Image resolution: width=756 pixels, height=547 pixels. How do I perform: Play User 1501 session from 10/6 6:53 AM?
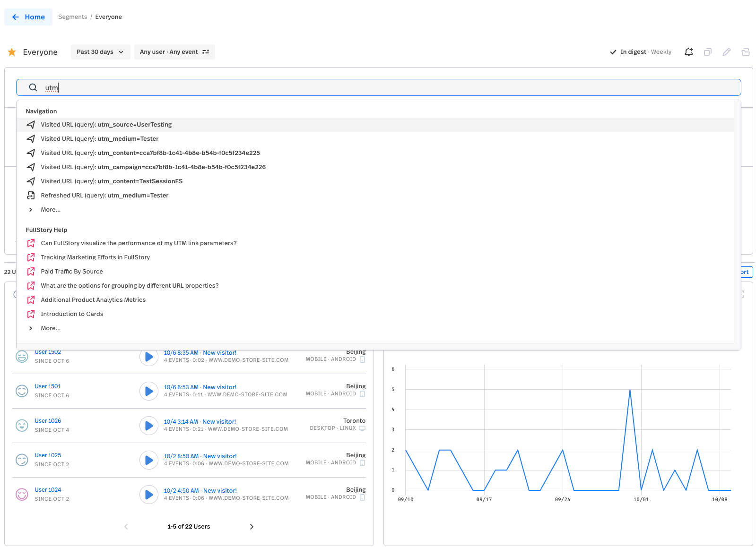tap(149, 391)
